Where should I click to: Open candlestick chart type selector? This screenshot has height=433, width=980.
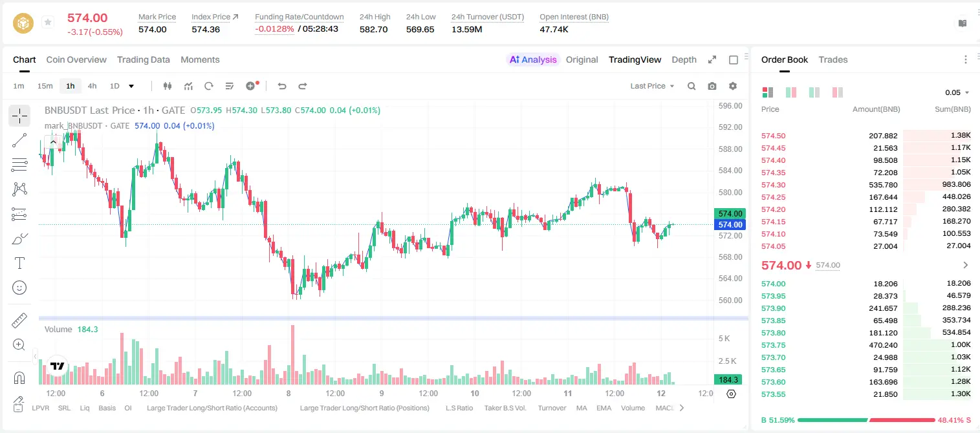coord(168,86)
